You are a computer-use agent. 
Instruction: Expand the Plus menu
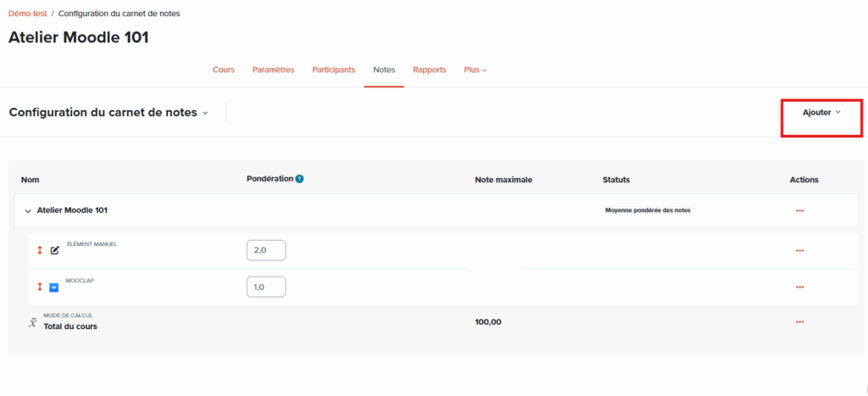point(475,70)
